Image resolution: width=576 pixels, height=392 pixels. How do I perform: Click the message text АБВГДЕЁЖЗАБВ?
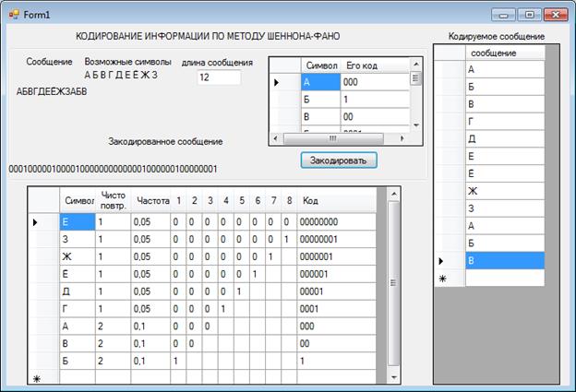52,91
